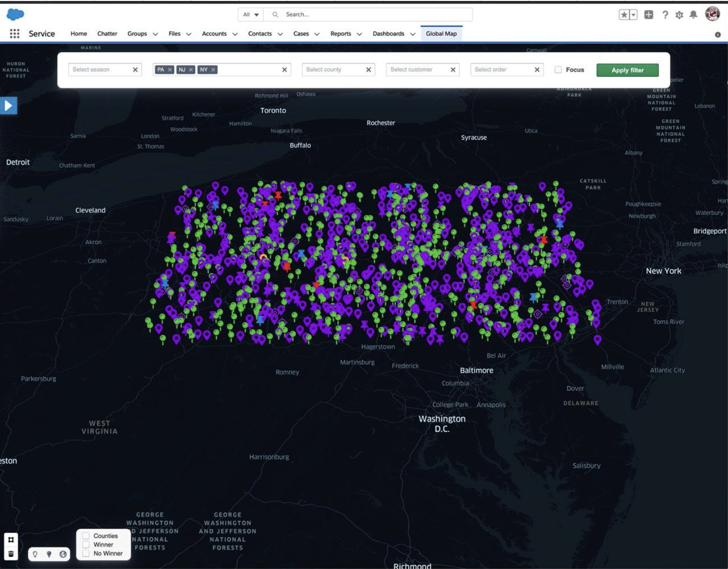Click the trash delete icon on map

tap(11, 554)
